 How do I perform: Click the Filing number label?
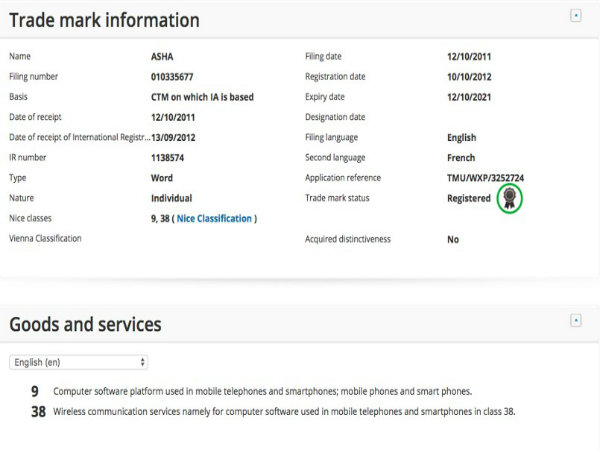(x=33, y=77)
